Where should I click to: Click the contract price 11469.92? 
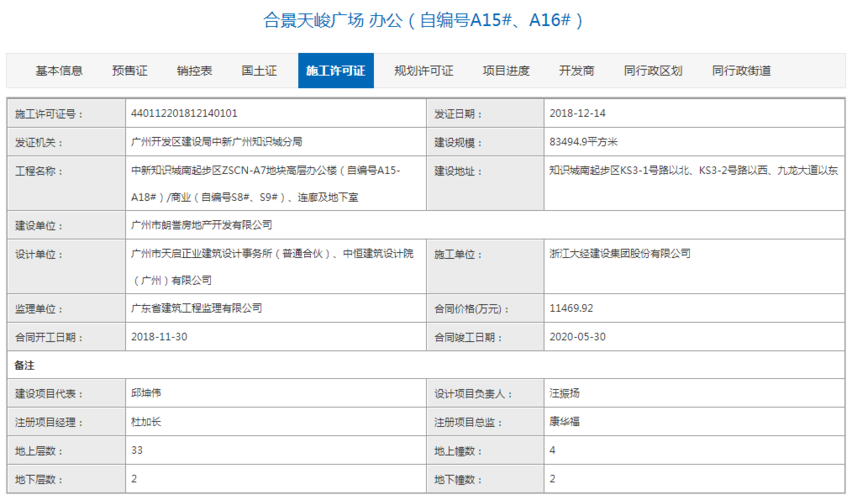click(572, 309)
